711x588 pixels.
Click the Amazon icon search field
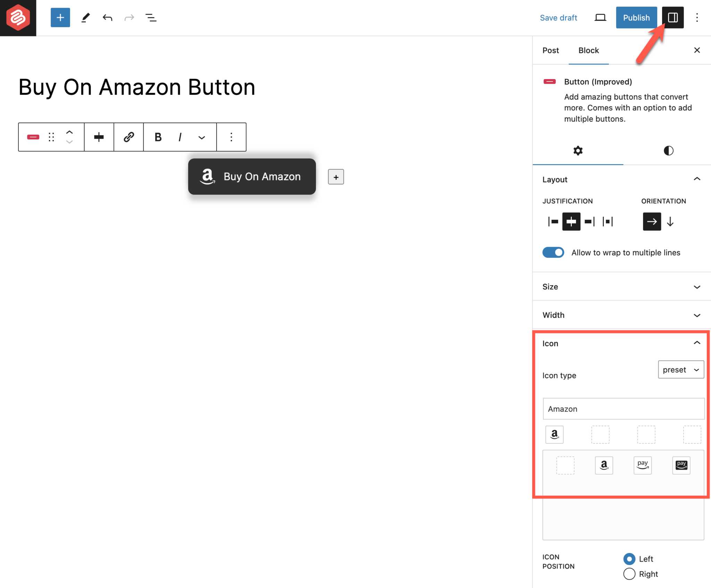(x=622, y=409)
